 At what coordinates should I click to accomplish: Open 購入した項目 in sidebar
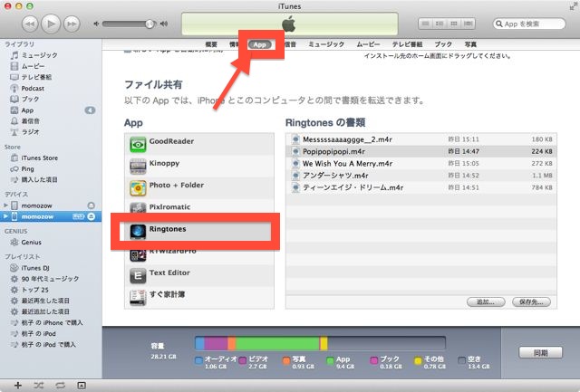click(51, 179)
